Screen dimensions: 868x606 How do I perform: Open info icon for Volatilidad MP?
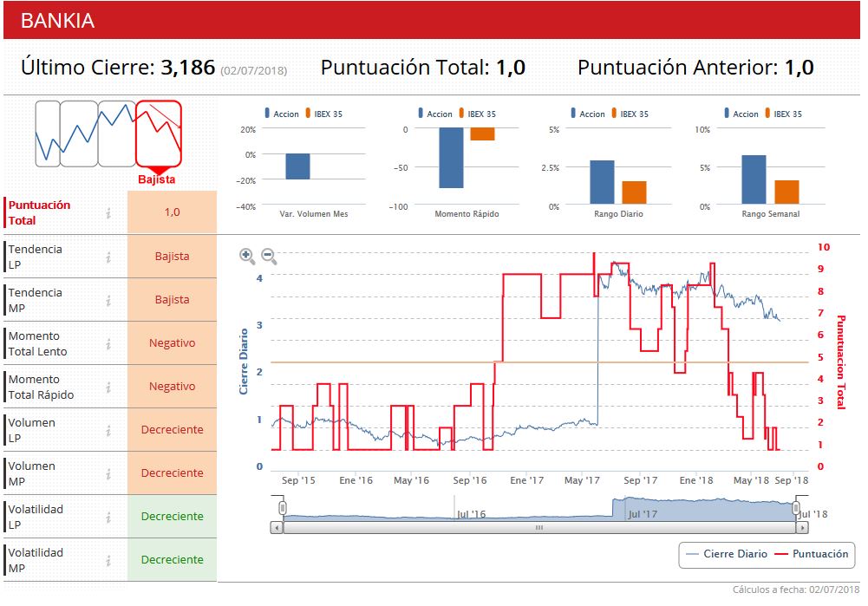[x=108, y=561]
